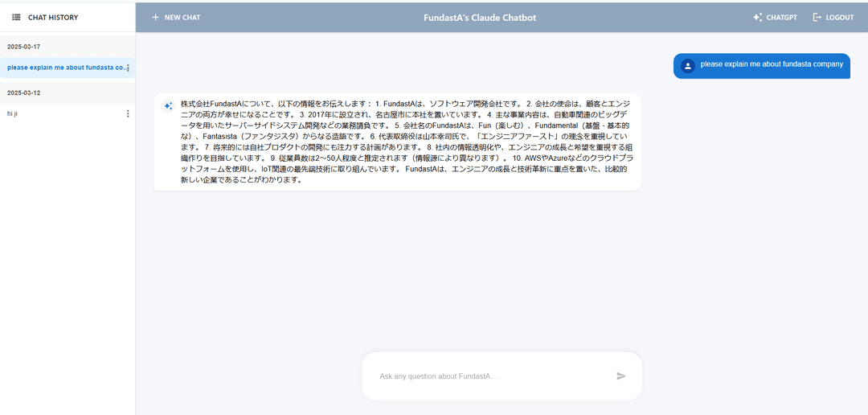
Task: Switch to the CHATGPT bot
Action: (x=775, y=17)
